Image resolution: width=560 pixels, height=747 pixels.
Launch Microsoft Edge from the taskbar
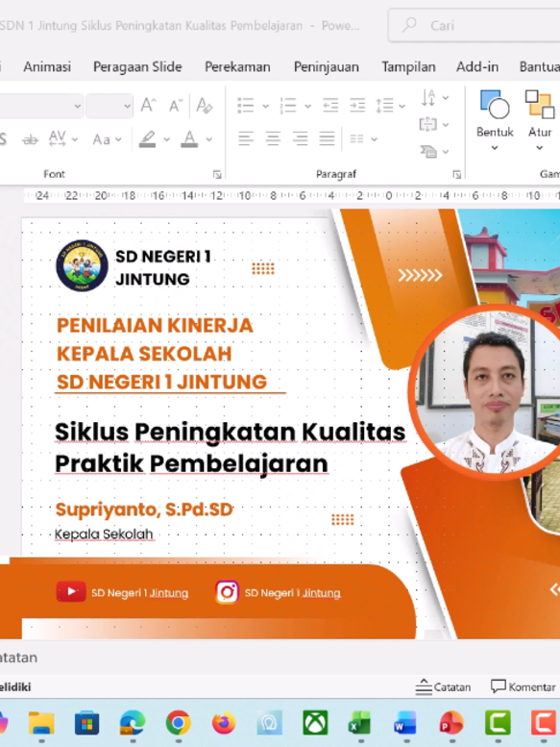tap(133, 723)
